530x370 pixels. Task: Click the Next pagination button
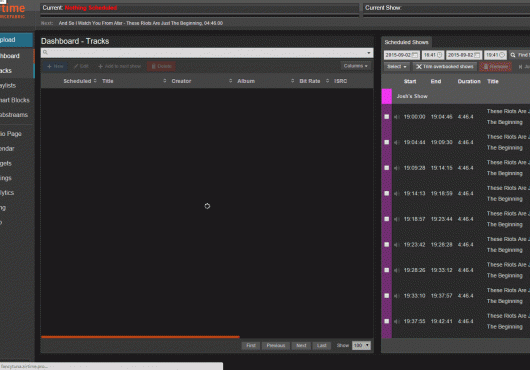click(301, 346)
